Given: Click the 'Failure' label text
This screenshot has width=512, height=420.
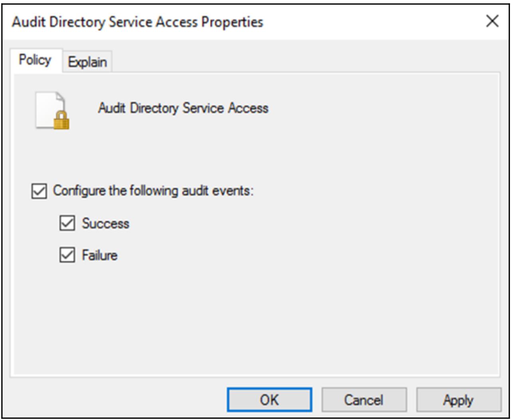Looking at the screenshot, I should point(100,255).
